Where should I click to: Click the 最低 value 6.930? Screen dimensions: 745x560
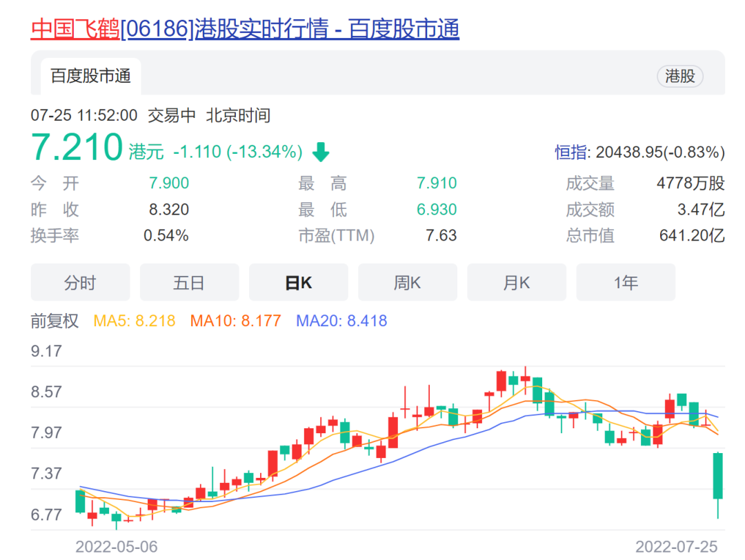436,210
